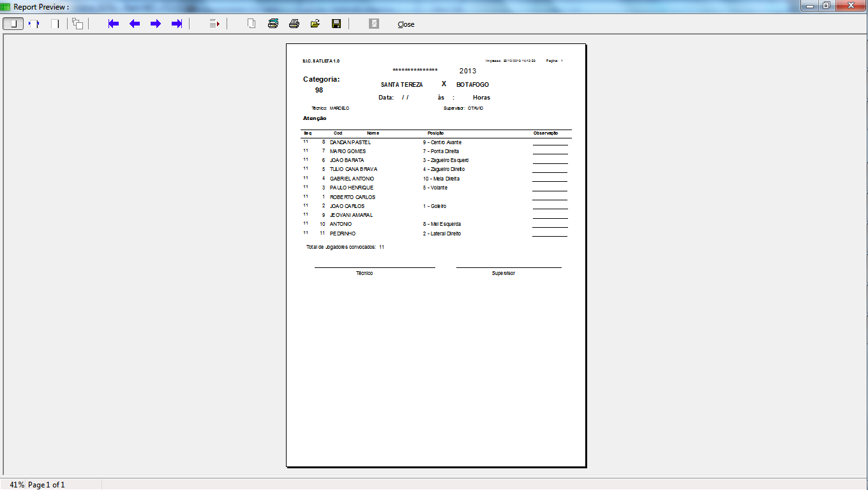Click the name GABRIEL ANTONIO
The height and width of the screenshot is (490, 868).
click(352, 179)
